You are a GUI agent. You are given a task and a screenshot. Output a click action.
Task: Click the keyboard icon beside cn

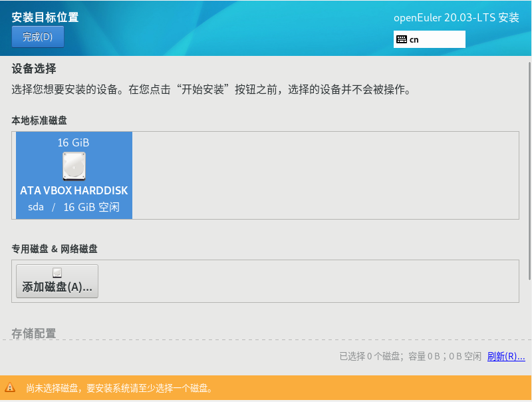pos(402,39)
